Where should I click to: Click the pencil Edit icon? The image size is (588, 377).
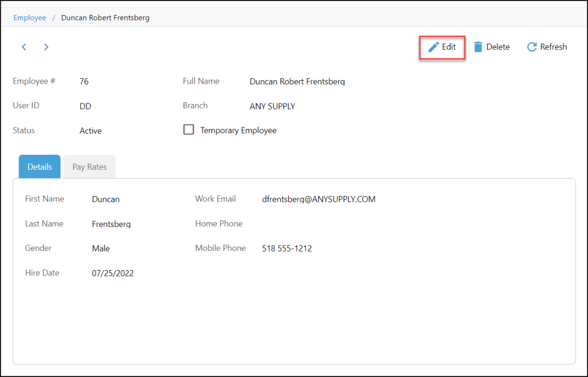433,47
